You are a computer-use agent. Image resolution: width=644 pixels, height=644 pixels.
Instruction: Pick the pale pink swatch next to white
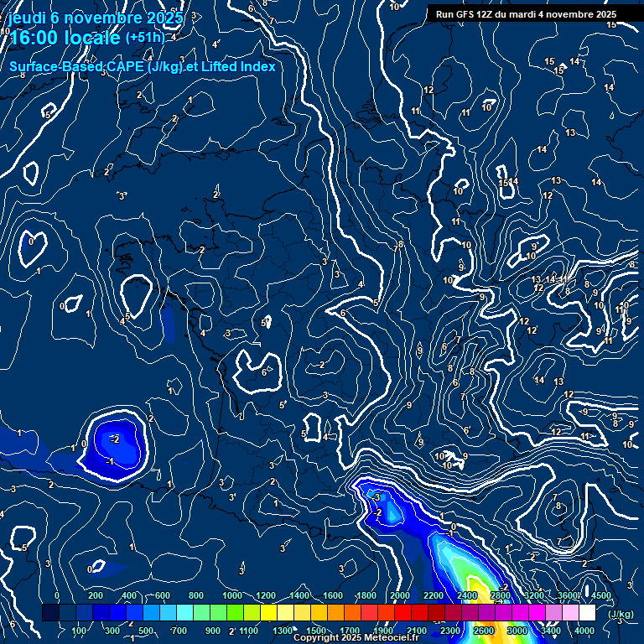coord(570,612)
